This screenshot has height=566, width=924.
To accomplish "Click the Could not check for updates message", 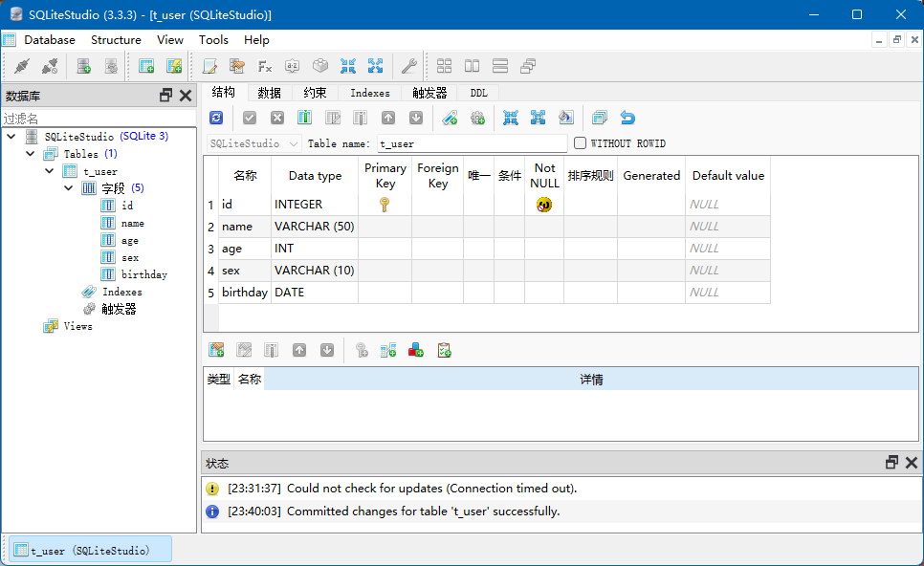I will 431,489.
